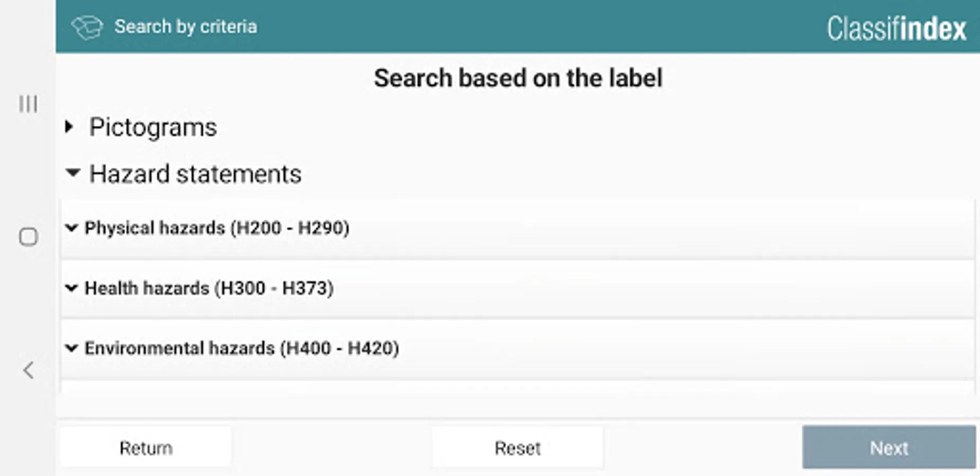The width and height of the screenshot is (980, 476).
Task: Open Health hazards (H300 - H373) row
Action: pyautogui.click(x=209, y=288)
